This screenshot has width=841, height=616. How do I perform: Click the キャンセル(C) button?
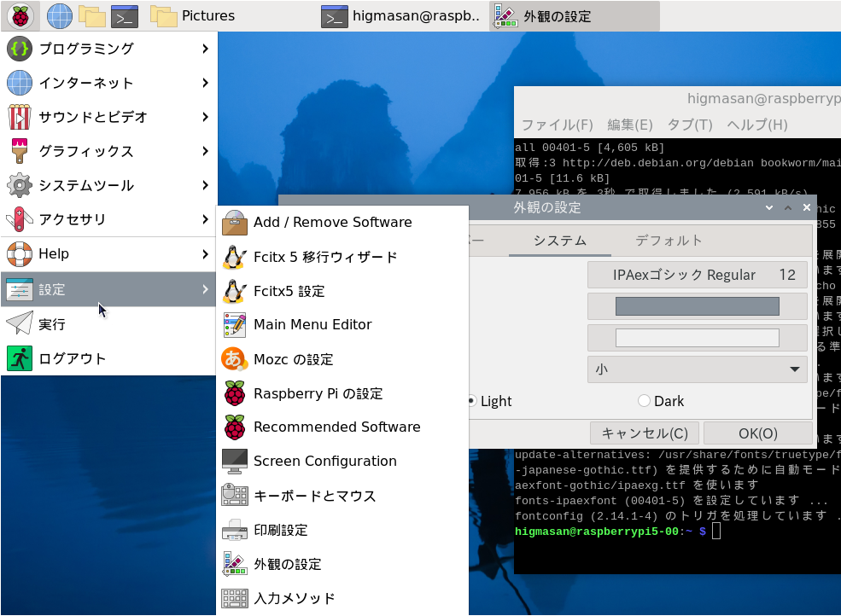645,433
